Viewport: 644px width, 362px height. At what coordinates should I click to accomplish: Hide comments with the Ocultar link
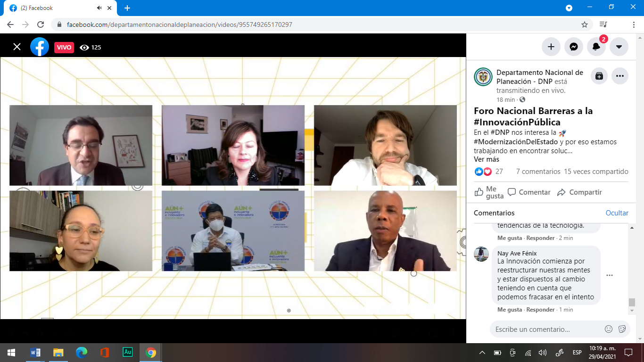pos(617,213)
